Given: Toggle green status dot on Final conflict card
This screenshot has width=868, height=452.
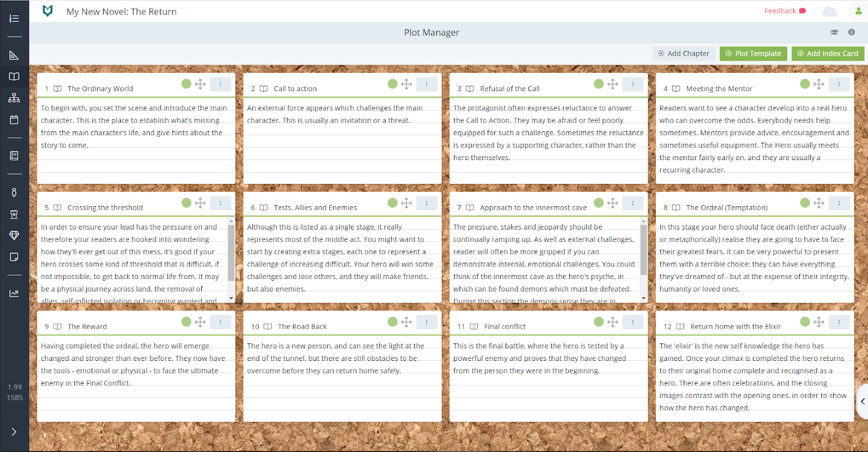Looking at the screenshot, I should (x=599, y=322).
